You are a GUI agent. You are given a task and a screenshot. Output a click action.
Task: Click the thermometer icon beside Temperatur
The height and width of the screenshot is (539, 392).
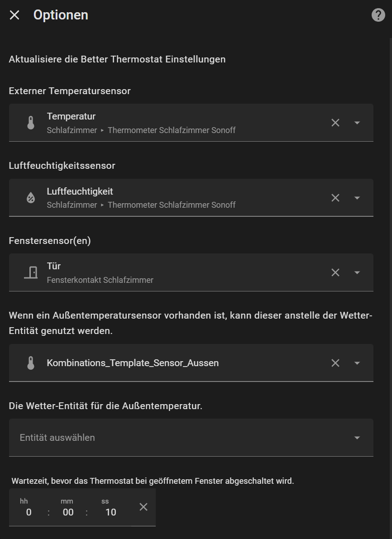pyautogui.click(x=31, y=123)
